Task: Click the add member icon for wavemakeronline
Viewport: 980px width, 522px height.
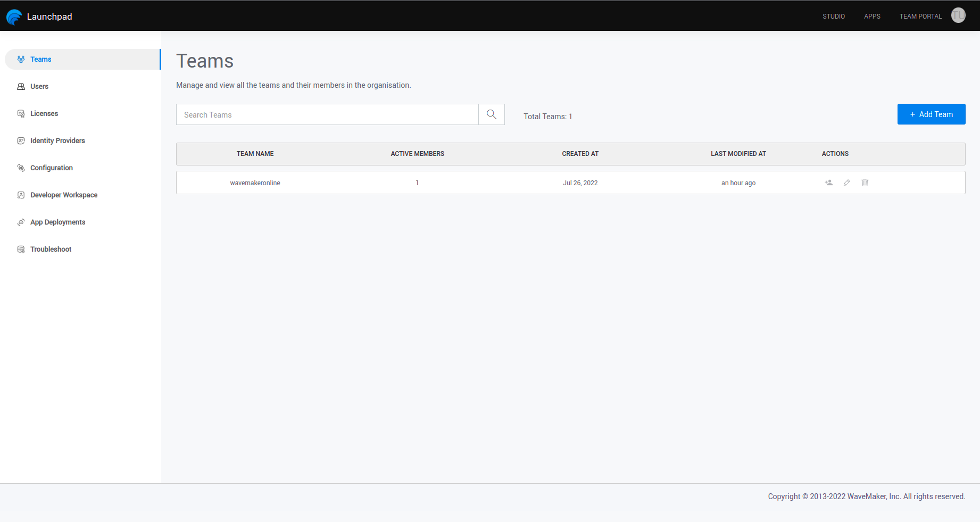Action: (828, 183)
